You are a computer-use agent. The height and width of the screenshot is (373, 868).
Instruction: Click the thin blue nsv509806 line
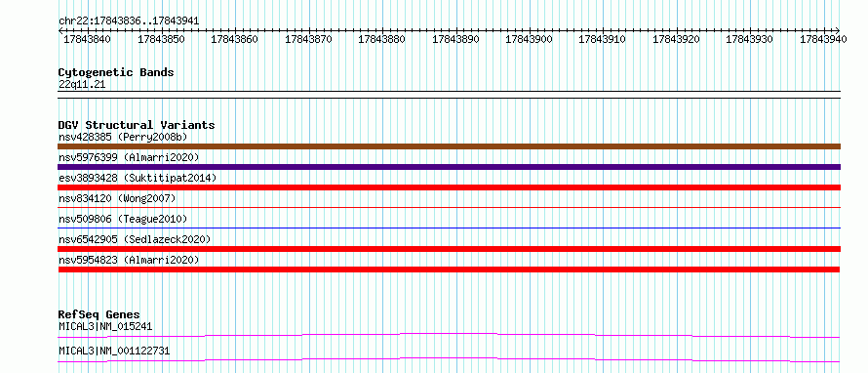tap(449, 228)
